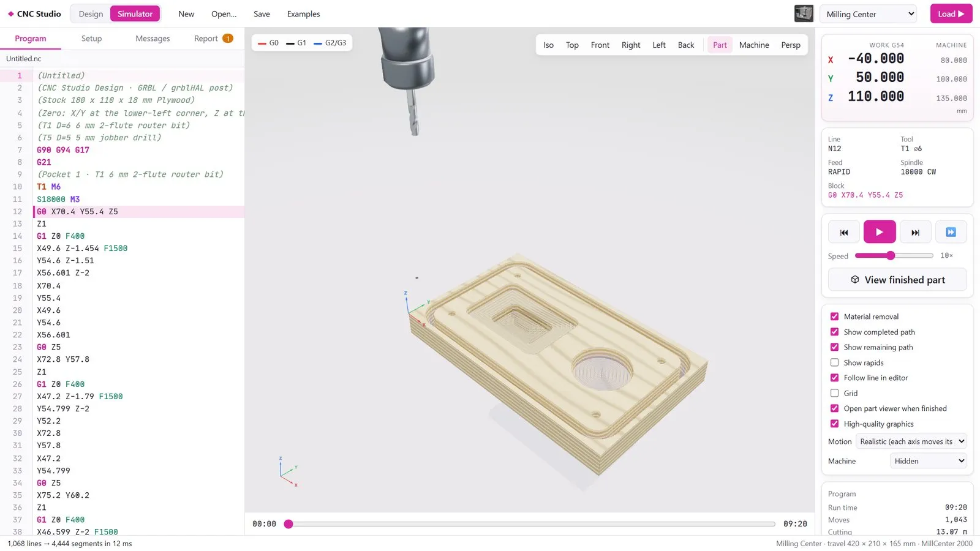The image size is (980, 551).
Task: Show the Machine view
Action: click(754, 45)
